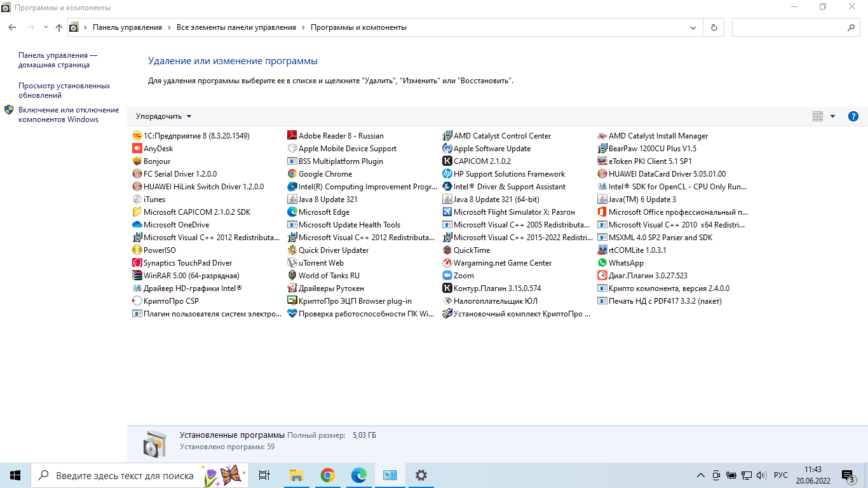Image resolution: width=868 pixels, height=488 pixels.
Task: Open the Упорядочить dropdown menu
Action: 163,116
